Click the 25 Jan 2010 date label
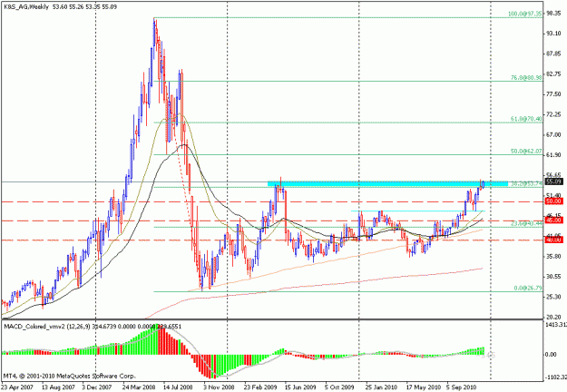Screen dimensions: 567x392 (381, 387)
